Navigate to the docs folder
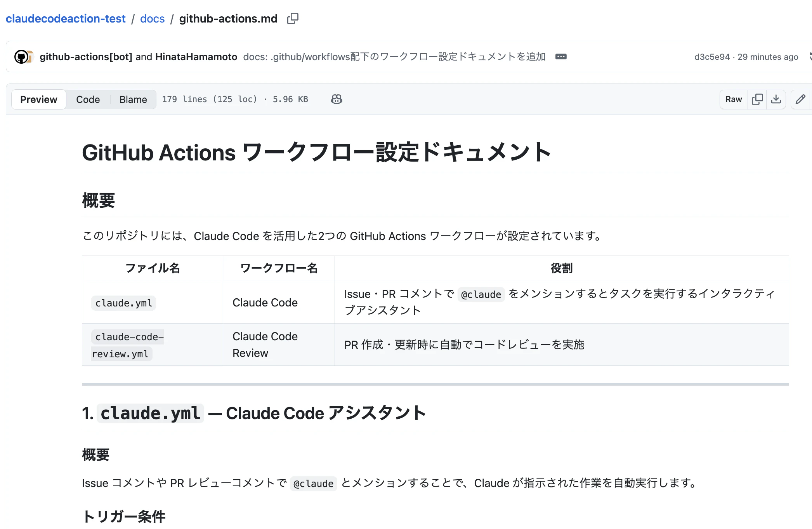 pos(153,19)
